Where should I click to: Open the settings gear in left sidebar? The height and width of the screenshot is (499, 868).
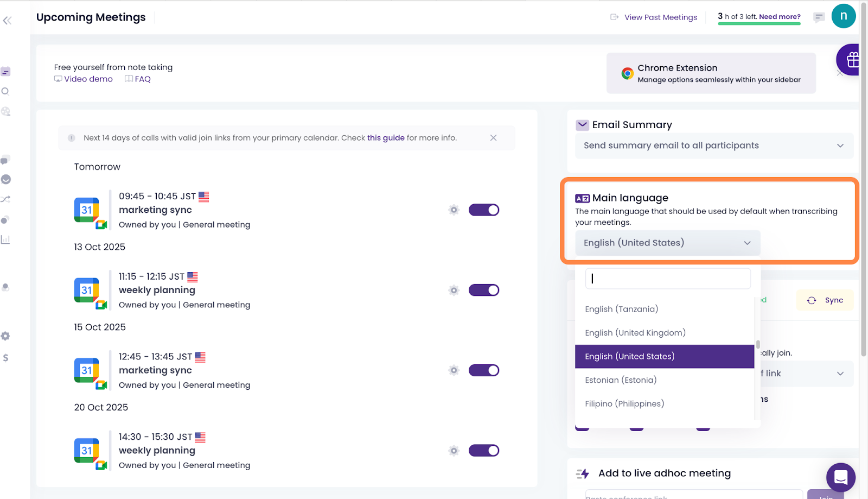5,336
